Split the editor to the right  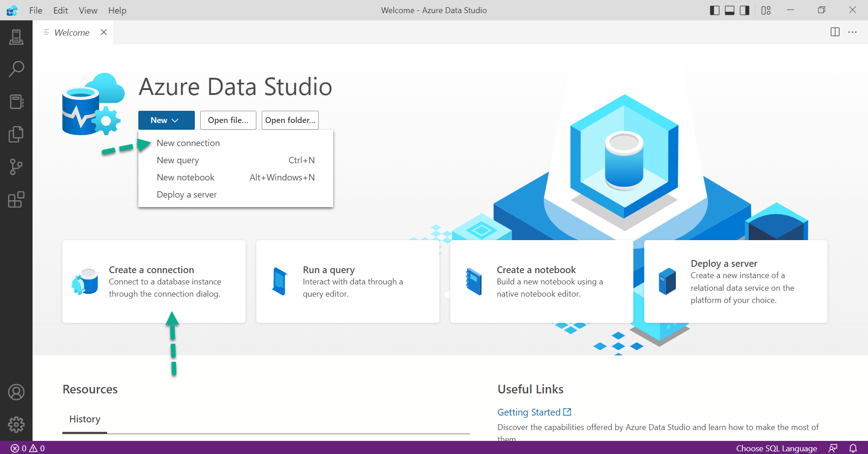click(835, 32)
